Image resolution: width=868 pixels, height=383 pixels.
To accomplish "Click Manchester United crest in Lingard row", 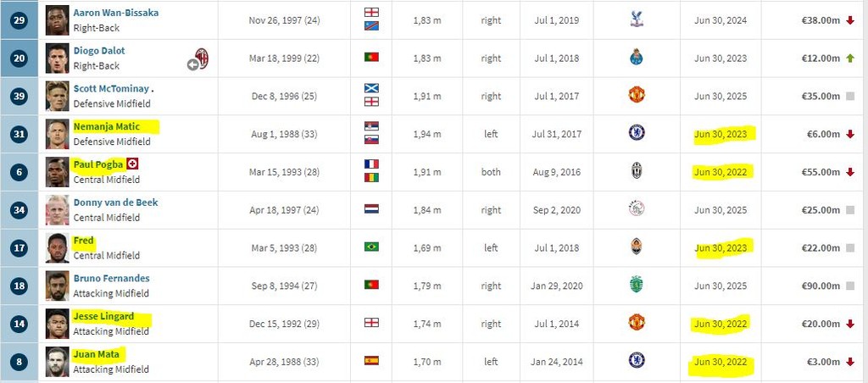I will [x=637, y=323].
